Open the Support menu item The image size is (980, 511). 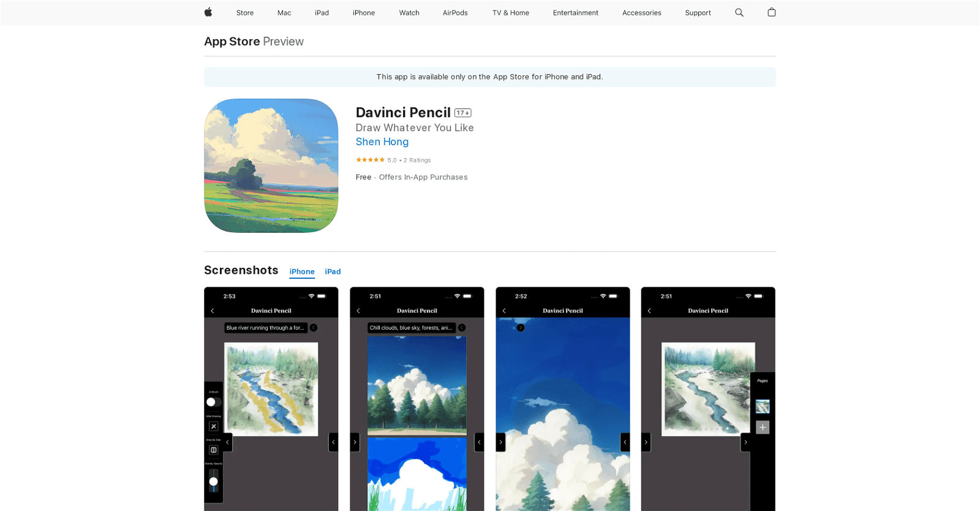point(698,13)
